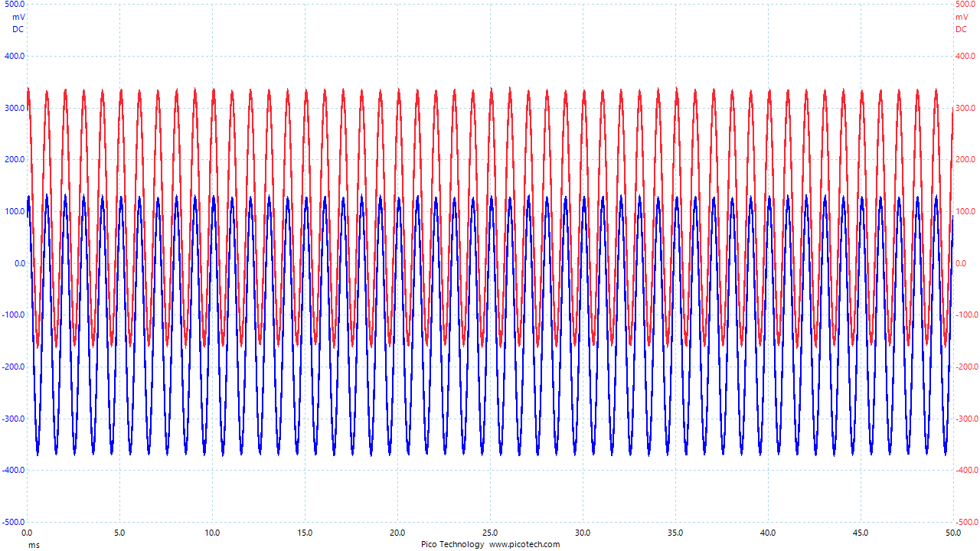Click the blue -500.0 voltage axis label
980x551 pixels.
click(13, 522)
